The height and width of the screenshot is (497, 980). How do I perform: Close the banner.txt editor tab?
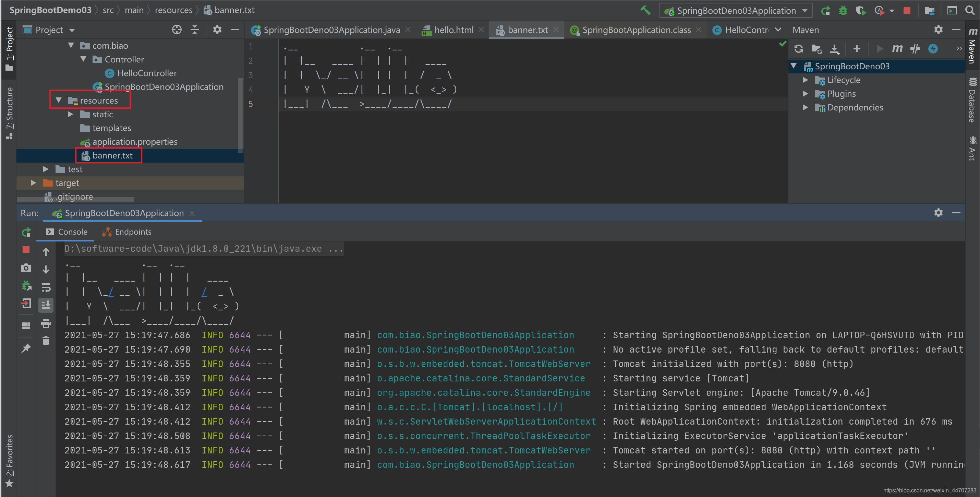point(556,30)
